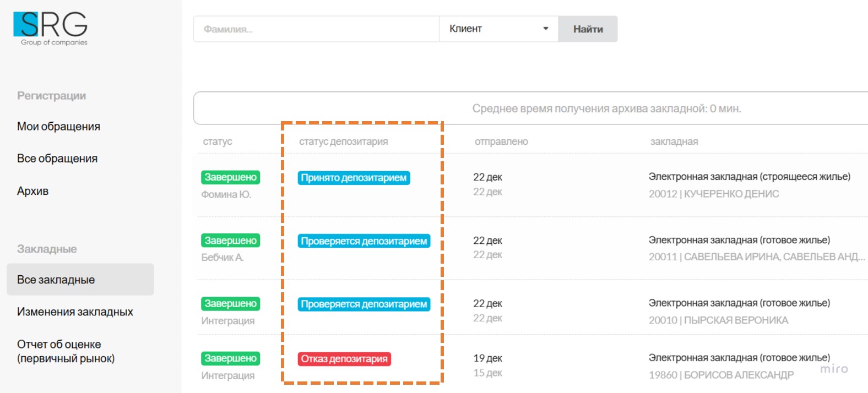Open mortgage 19860 БОРИСОВ АЛЕКСАНДР
Screen dimensions: 868x393
coord(721,375)
